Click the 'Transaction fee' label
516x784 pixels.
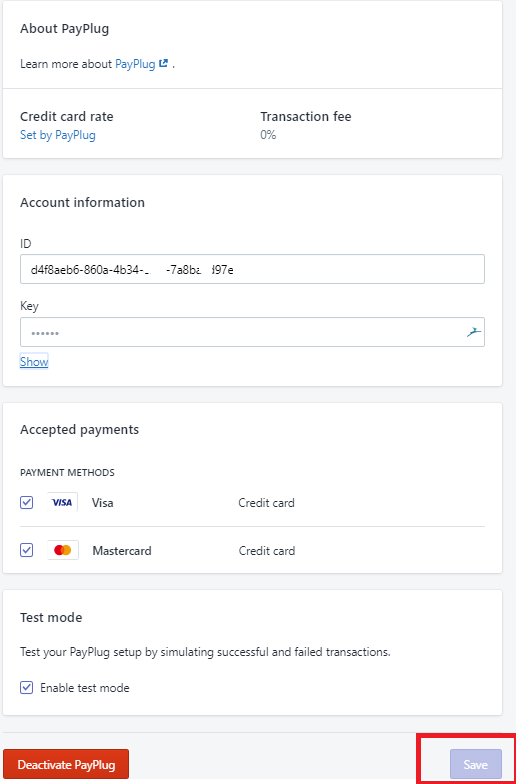[306, 116]
